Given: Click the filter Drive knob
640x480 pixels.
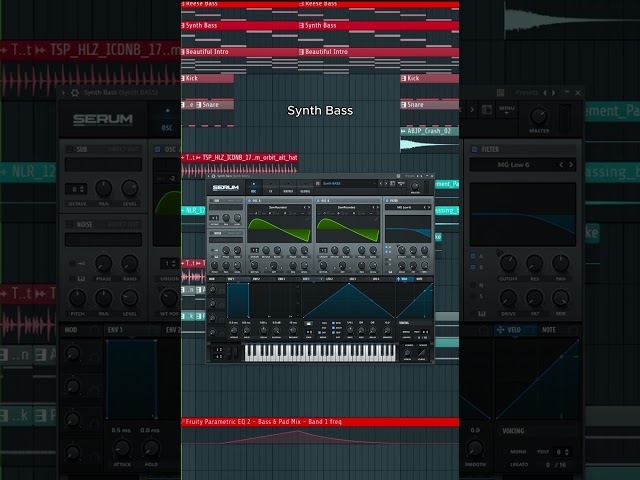Looking at the screenshot, I should coord(402,265).
